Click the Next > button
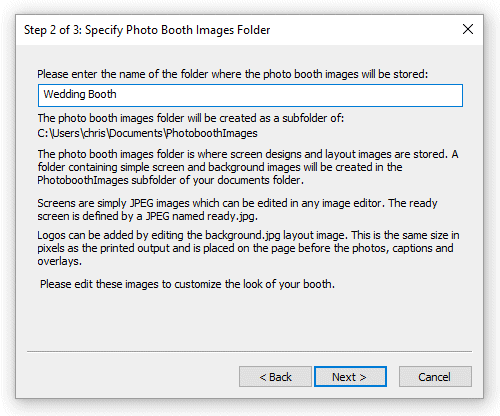 click(x=350, y=377)
